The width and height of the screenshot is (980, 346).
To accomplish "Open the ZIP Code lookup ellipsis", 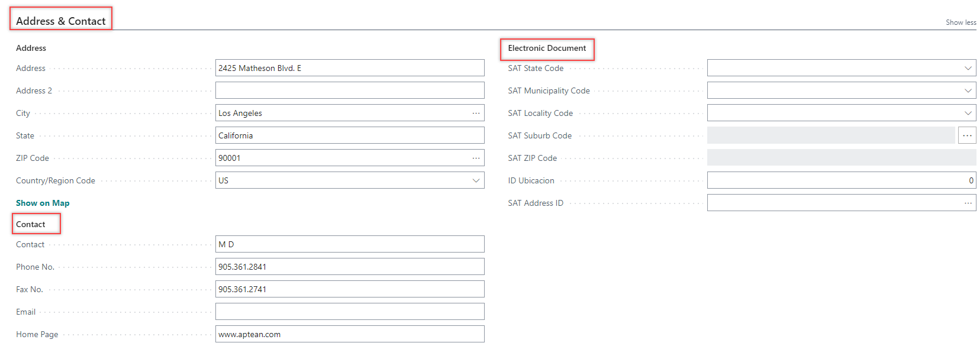I will (476, 158).
